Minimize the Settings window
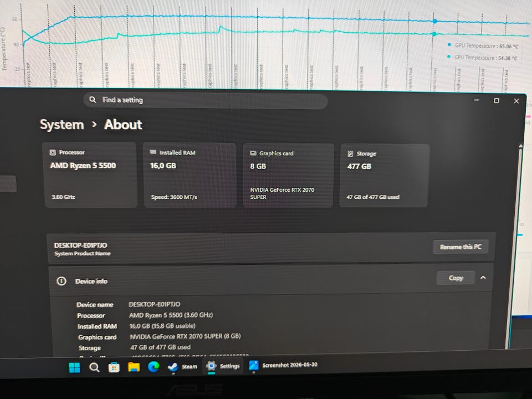The width and height of the screenshot is (532, 399). 477,100
